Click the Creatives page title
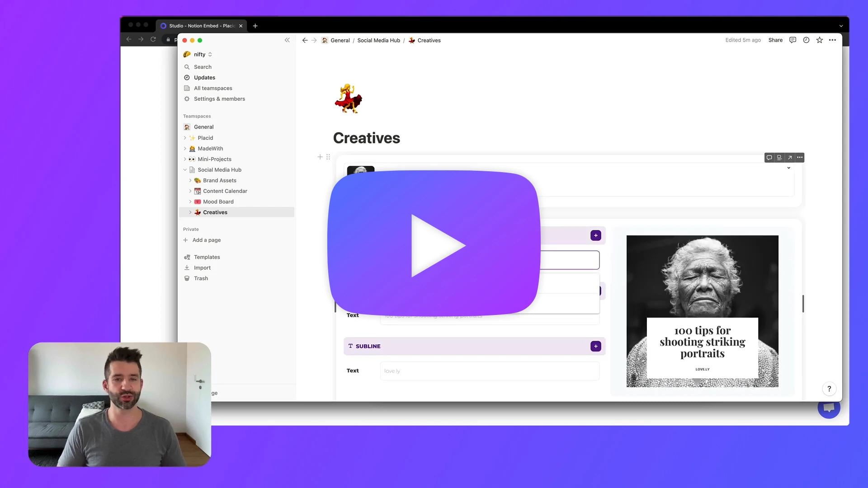The image size is (868, 488). tap(367, 138)
